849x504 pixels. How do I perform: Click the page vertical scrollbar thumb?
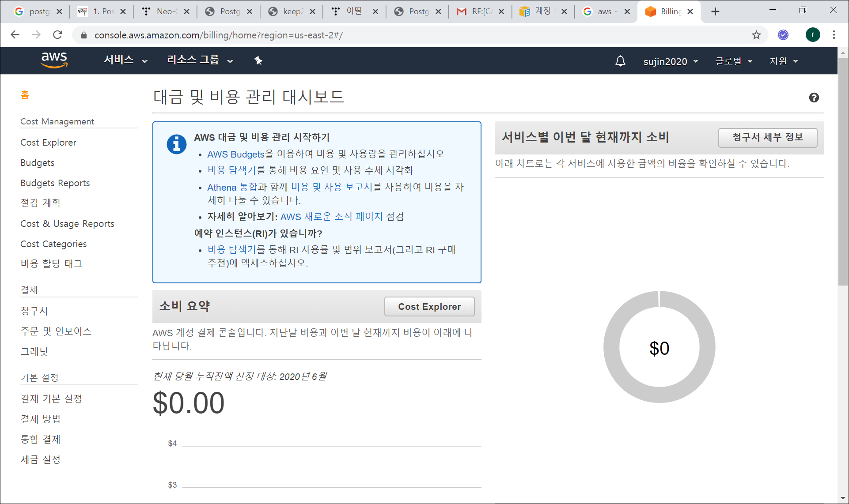843,172
